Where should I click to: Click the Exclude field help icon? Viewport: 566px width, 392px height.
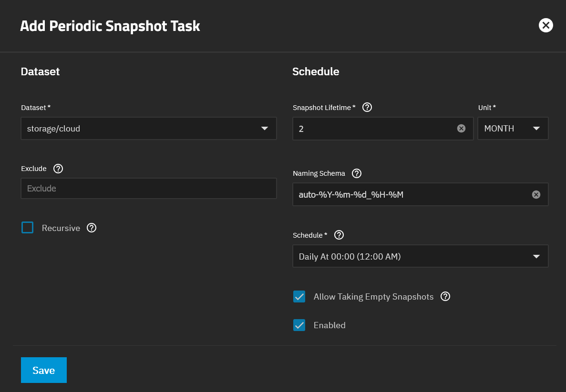pos(58,168)
